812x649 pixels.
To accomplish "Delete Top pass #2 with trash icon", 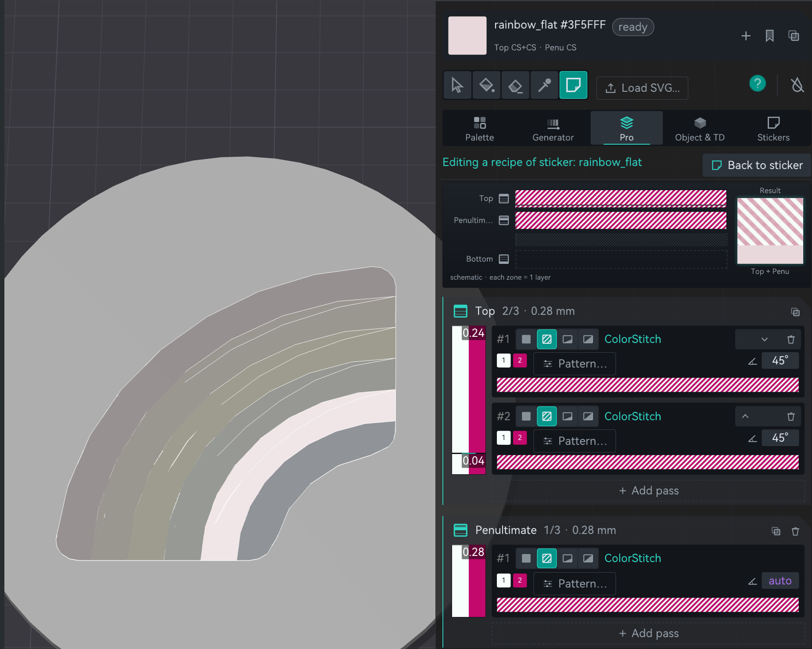I will click(791, 417).
